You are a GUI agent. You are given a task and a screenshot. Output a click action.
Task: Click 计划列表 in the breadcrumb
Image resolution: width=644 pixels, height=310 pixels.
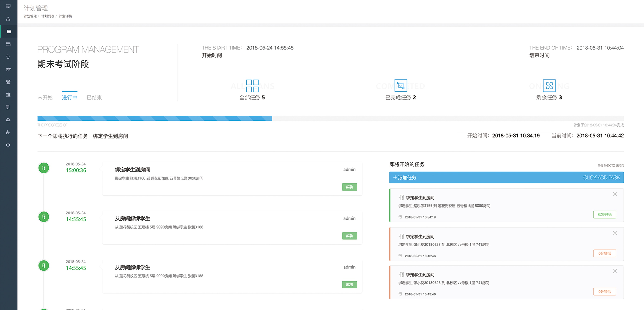(48, 16)
